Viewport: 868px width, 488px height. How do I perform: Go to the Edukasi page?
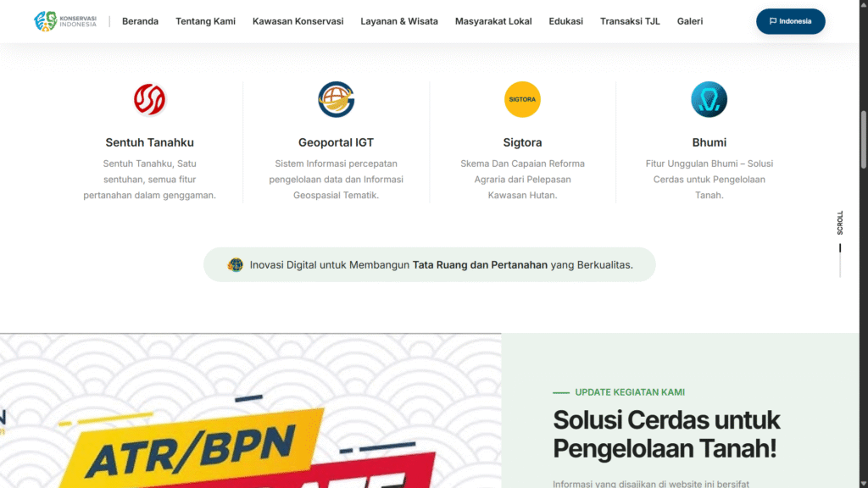(565, 21)
